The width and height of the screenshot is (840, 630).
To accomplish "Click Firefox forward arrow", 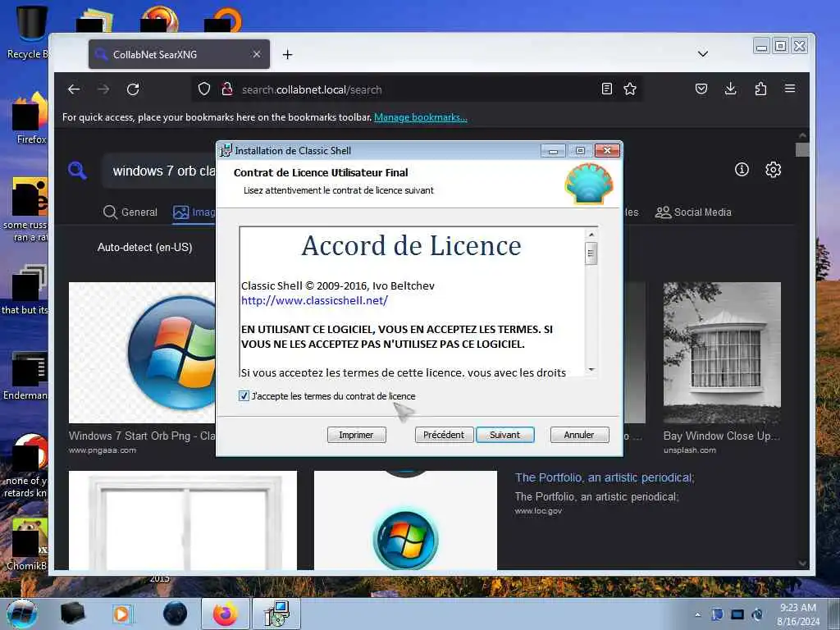I will pyautogui.click(x=103, y=89).
